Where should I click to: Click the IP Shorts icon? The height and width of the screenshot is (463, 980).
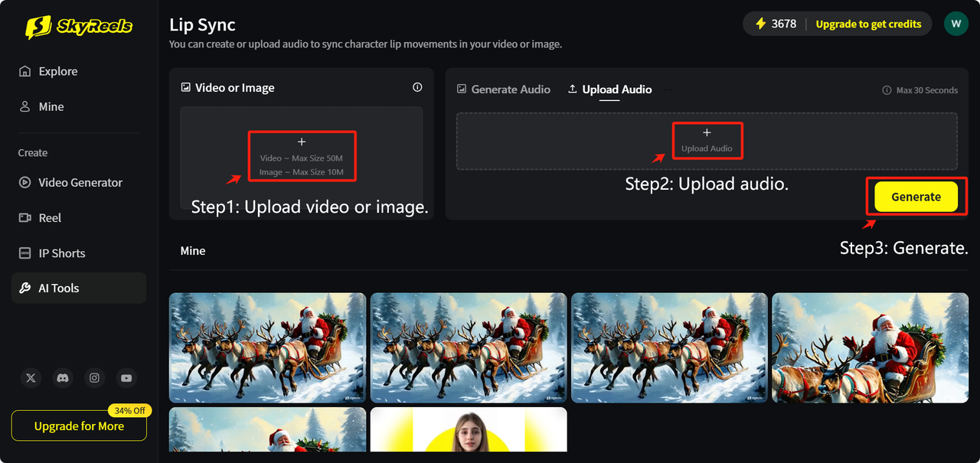coord(25,253)
